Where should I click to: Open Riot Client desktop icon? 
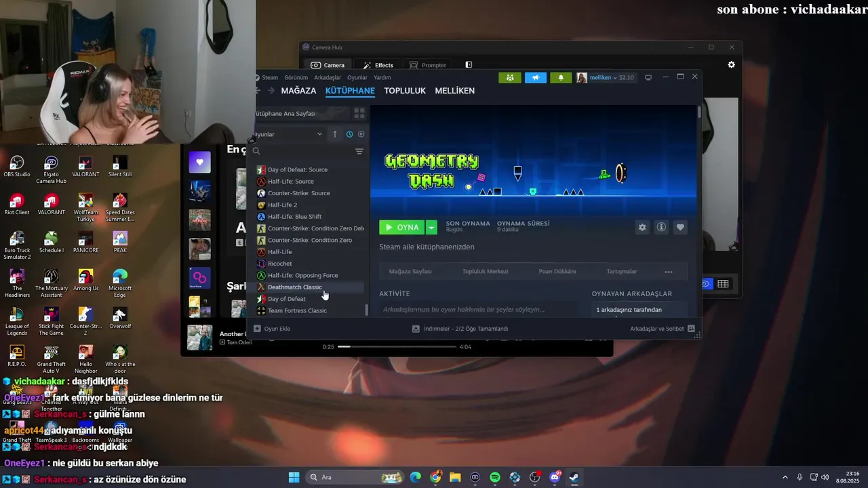17,205
